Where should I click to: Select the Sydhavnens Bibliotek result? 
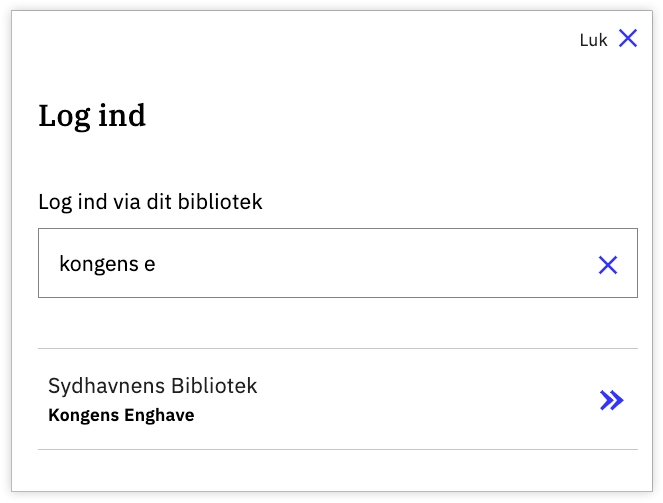(153, 386)
